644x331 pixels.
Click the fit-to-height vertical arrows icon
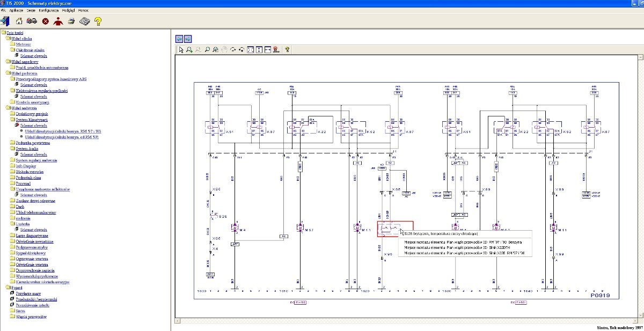coord(259,49)
